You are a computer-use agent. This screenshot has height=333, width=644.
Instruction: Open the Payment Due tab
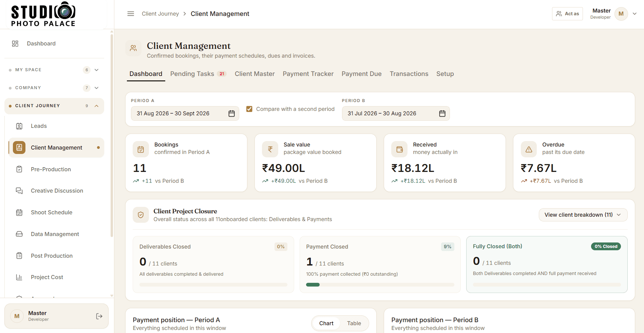(x=361, y=74)
